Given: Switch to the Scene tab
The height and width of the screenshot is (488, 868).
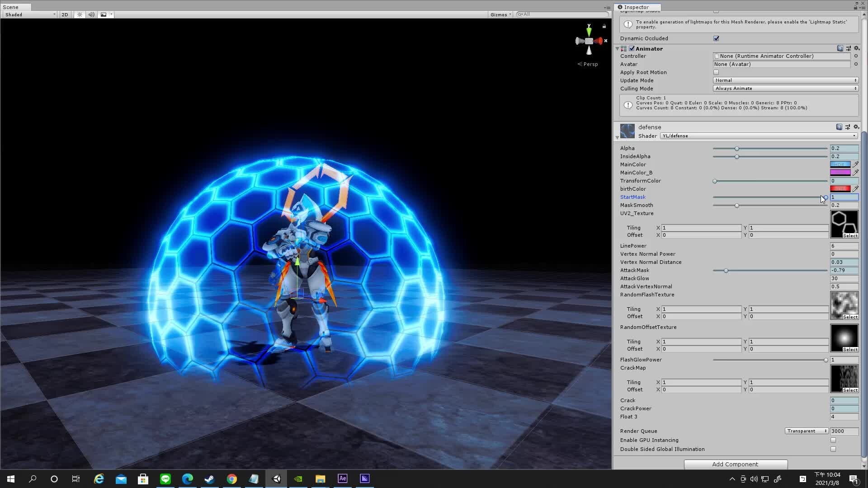Looking at the screenshot, I should coord(14,7).
